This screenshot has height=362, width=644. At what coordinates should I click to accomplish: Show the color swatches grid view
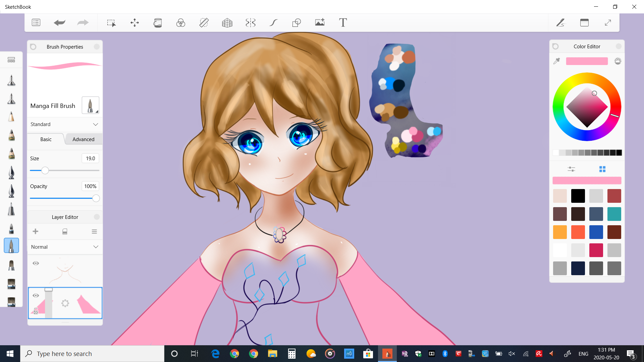(602, 169)
